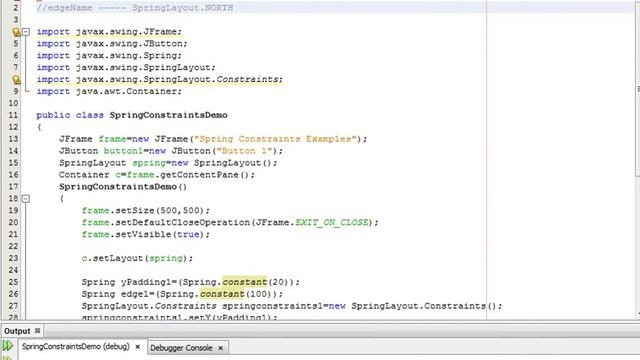Click "c.setLayout(spring)" on line 23

pyautogui.click(x=134, y=258)
